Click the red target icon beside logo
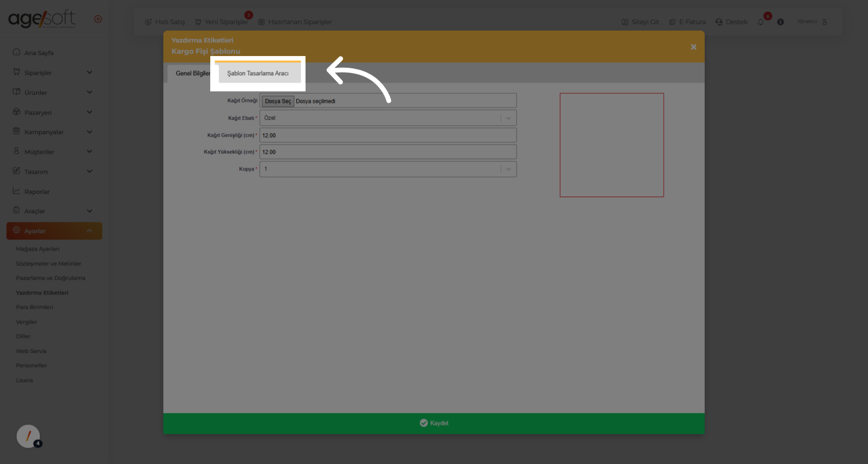Image resolution: width=868 pixels, height=464 pixels. pyautogui.click(x=98, y=19)
